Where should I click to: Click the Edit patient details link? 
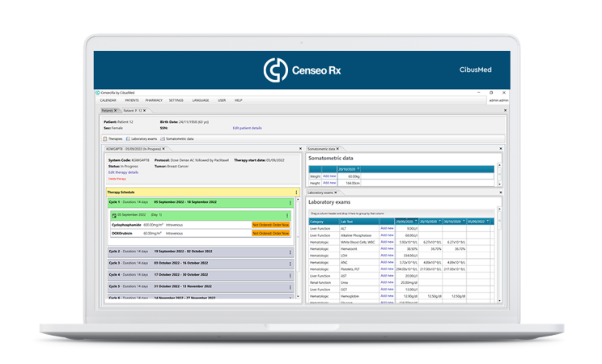coord(247,128)
